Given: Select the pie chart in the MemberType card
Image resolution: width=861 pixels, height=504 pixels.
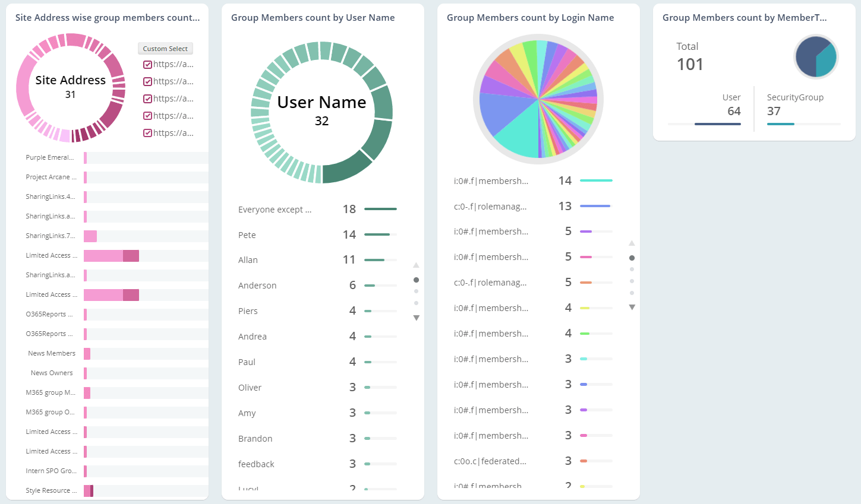Looking at the screenshot, I should (816, 56).
